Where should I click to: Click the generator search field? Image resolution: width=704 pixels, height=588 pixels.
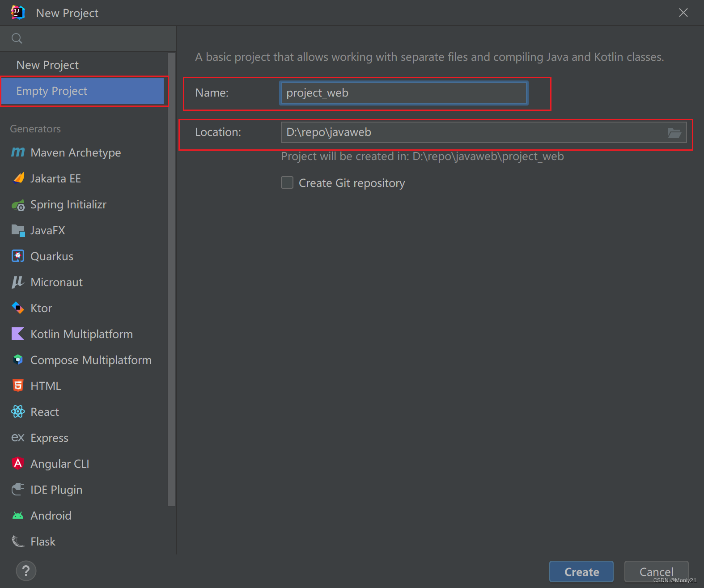pos(88,38)
